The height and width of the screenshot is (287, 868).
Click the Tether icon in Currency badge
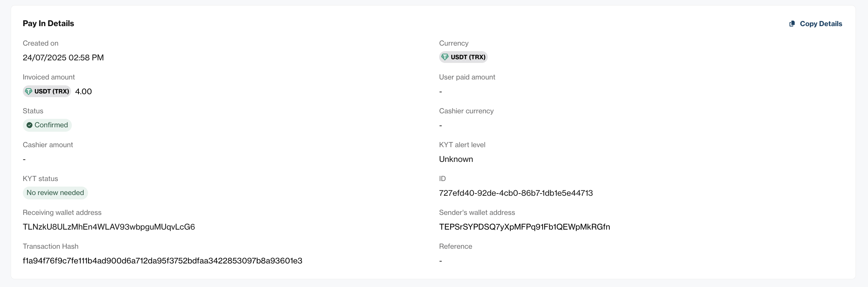pyautogui.click(x=445, y=57)
